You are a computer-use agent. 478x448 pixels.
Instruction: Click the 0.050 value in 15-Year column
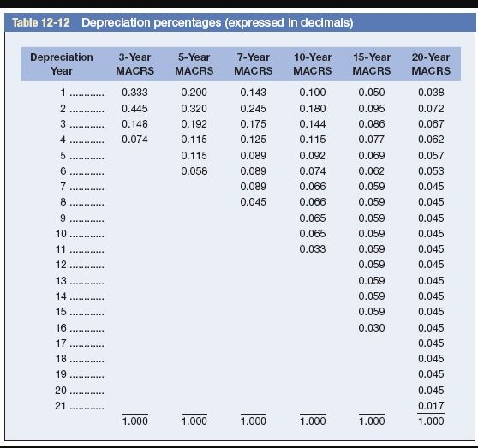point(372,93)
